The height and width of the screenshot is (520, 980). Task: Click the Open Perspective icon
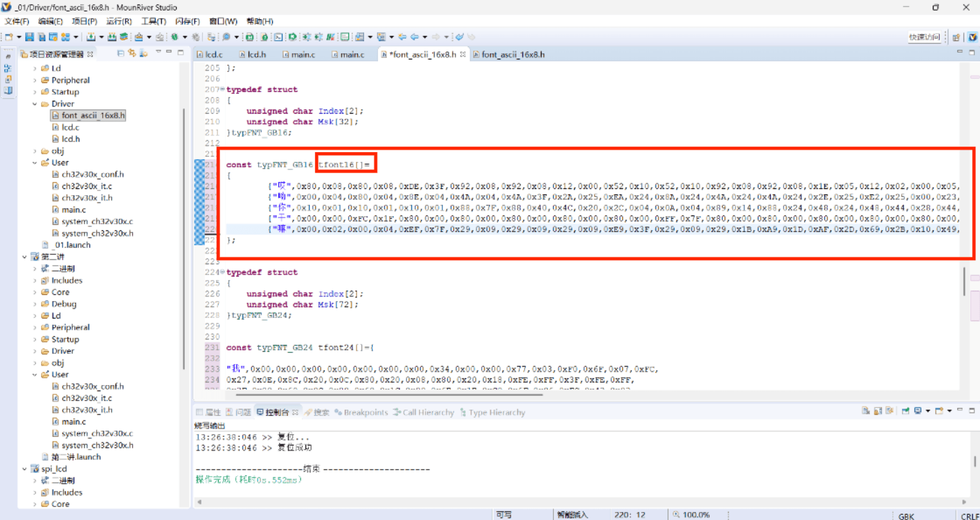click(x=956, y=37)
